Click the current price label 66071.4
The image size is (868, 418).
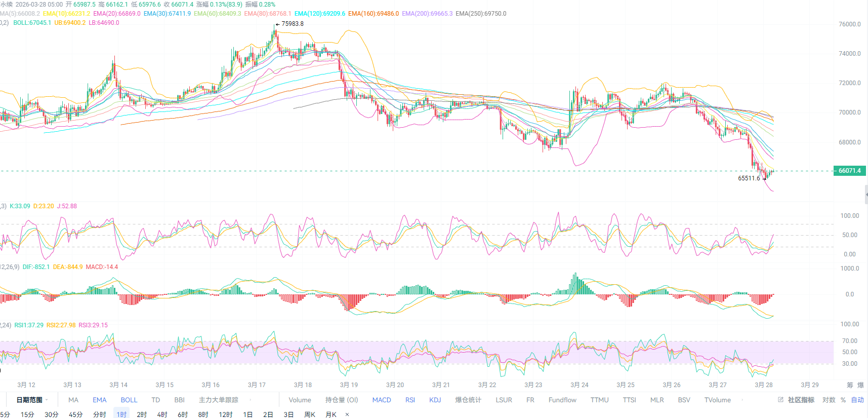[849, 171]
